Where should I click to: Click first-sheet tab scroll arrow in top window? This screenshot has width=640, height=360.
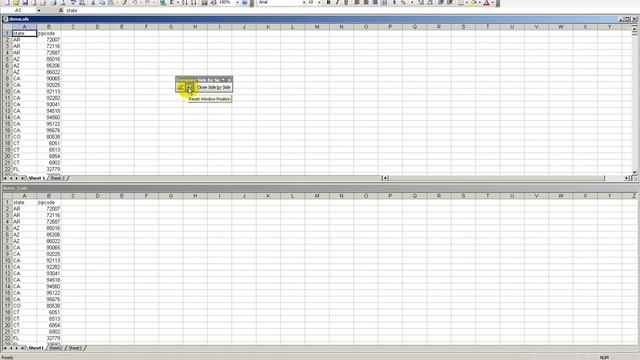coord(5,178)
